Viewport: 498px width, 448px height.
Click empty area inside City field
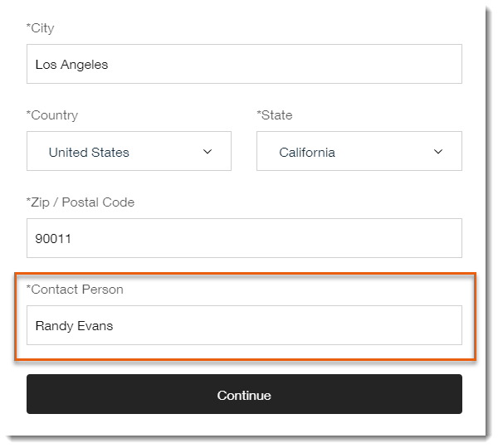(x=286, y=64)
